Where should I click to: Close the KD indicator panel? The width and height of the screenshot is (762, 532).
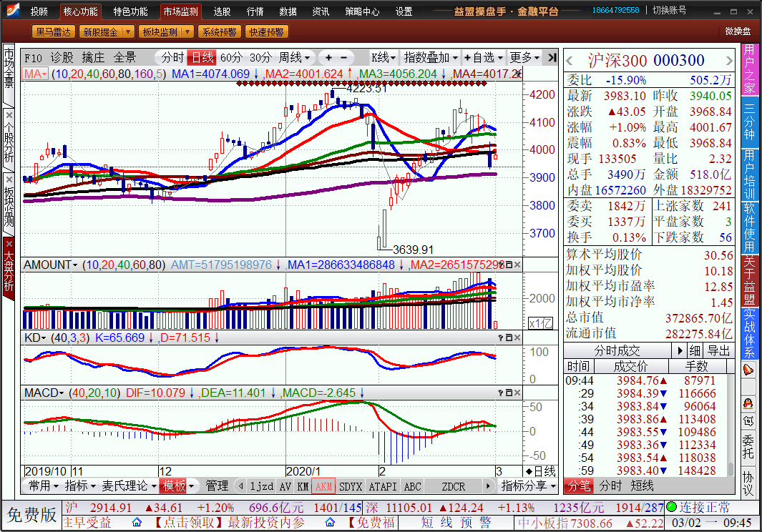[x=517, y=338]
